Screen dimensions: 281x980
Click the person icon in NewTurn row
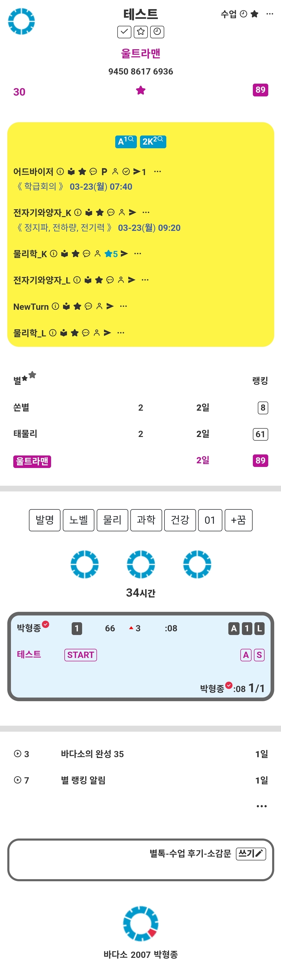point(99,306)
